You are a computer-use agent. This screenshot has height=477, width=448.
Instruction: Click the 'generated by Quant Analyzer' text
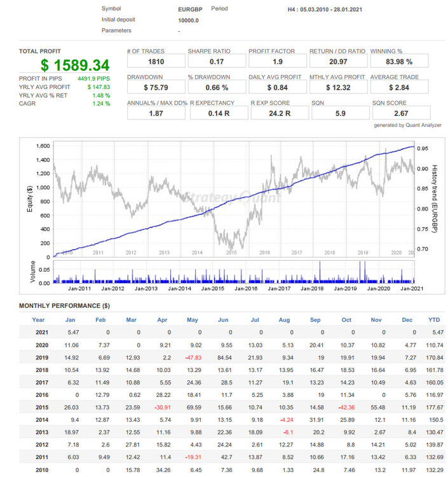pos(407,125)
